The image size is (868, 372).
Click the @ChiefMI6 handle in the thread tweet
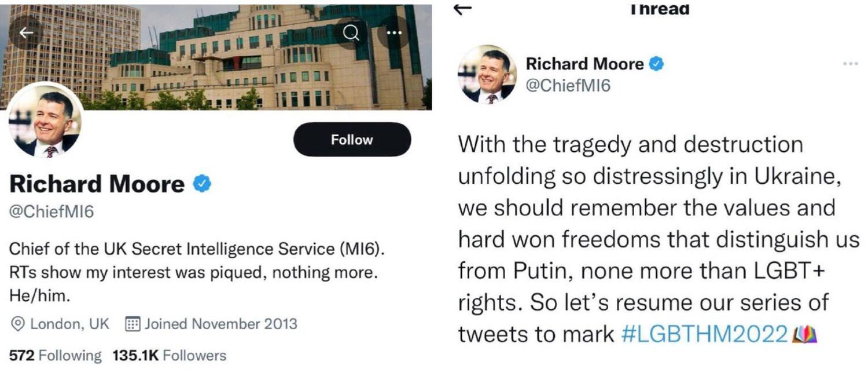tap(568, 86)
